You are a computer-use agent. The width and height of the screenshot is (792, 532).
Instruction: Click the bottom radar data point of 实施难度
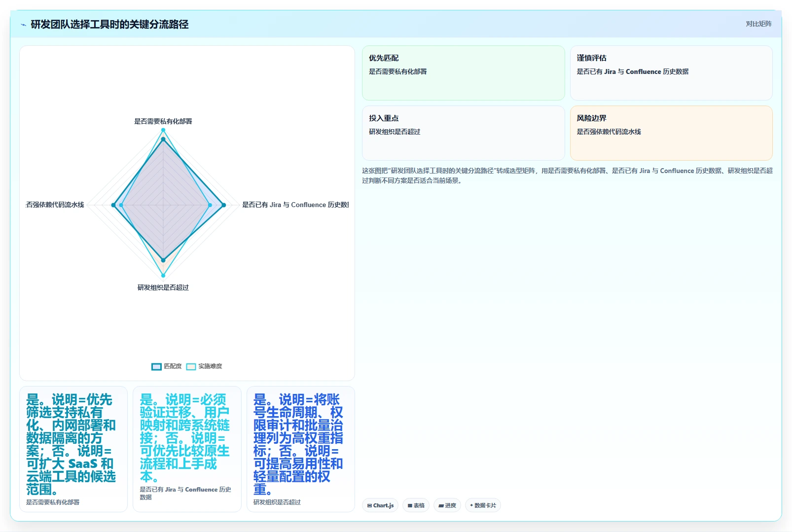tap(163, 276)
